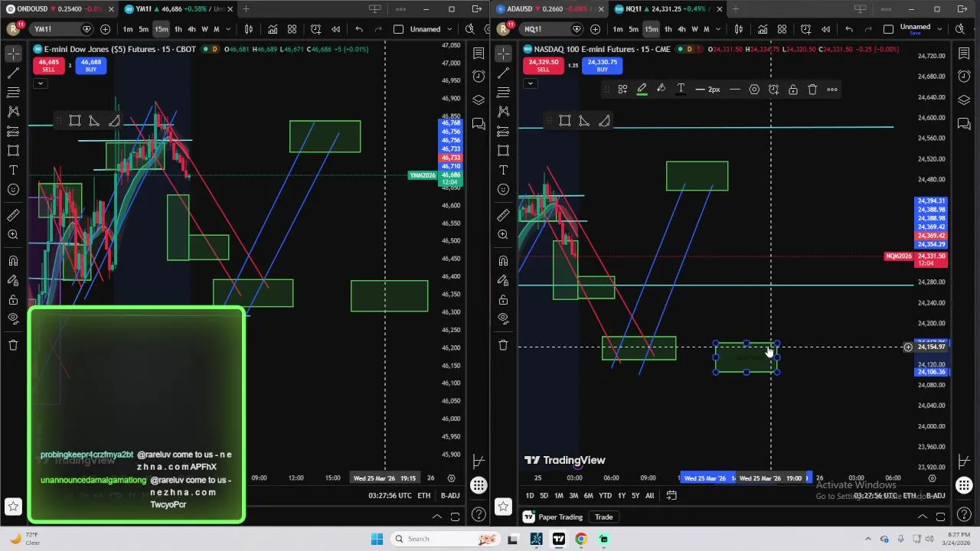980x551 pixels.
Task: Toggle favorites star bar in NQ1! window
Action: (503, 506)
